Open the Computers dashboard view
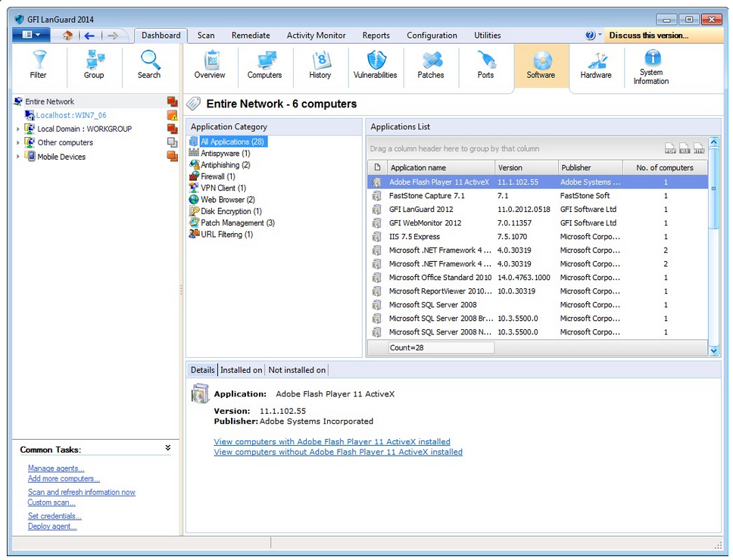The image size is (733, 560). [x=264, y=65]
